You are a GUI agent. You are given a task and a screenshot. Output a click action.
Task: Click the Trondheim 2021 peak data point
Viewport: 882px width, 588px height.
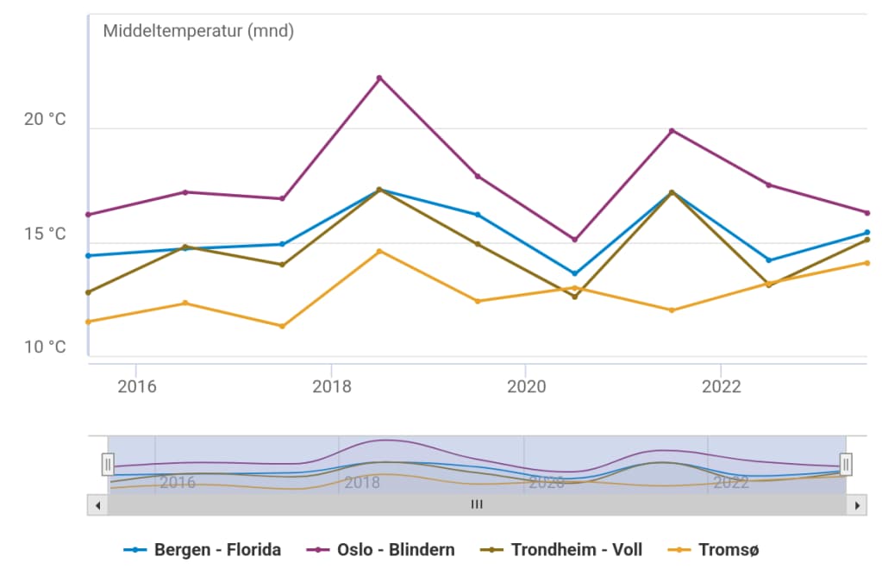[x=672, y=192]
